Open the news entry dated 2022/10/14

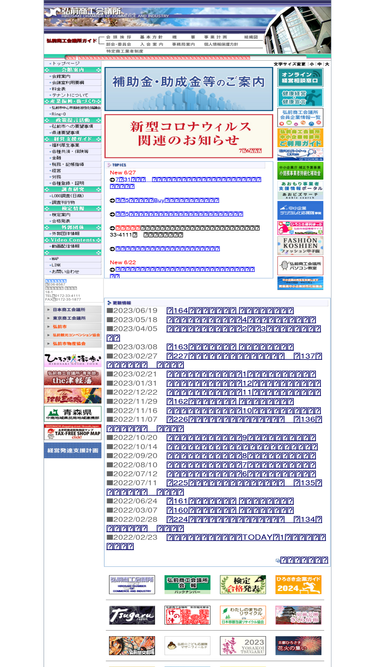point(241,447)
